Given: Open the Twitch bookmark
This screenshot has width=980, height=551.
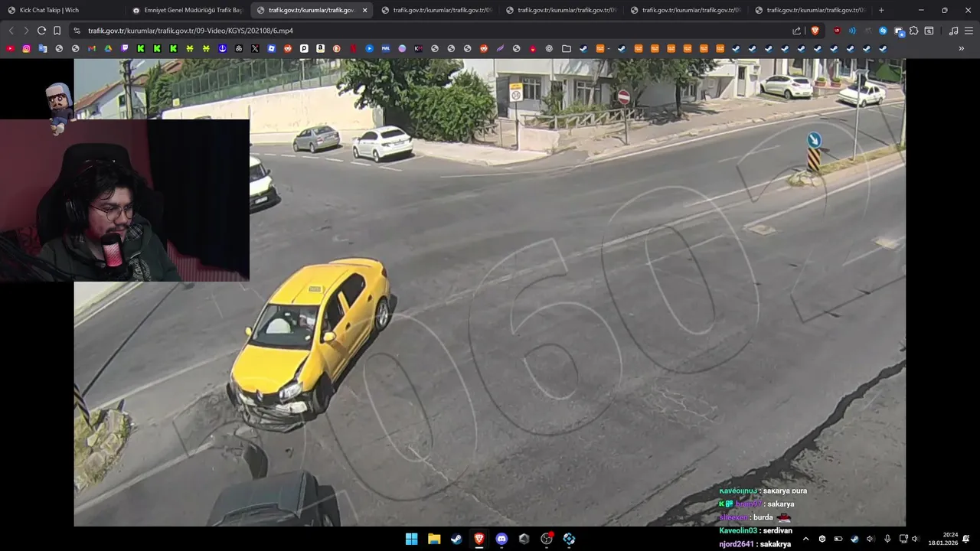Looking at the screenshot, I should pyautogui.click(x=125, y=48).
